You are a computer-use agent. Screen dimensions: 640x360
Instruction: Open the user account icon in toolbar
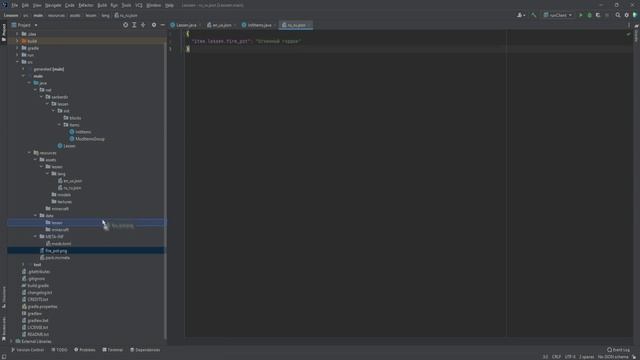[521, 15]
